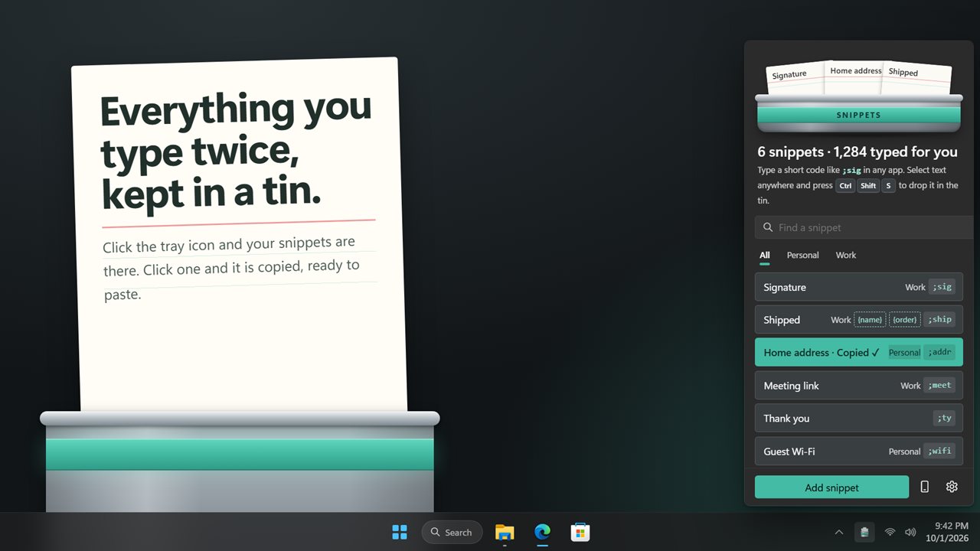Click the Personal tag on Guest Wi-Fi row
The width and height of the screenshot is (980, 551).
click(904, 452)
